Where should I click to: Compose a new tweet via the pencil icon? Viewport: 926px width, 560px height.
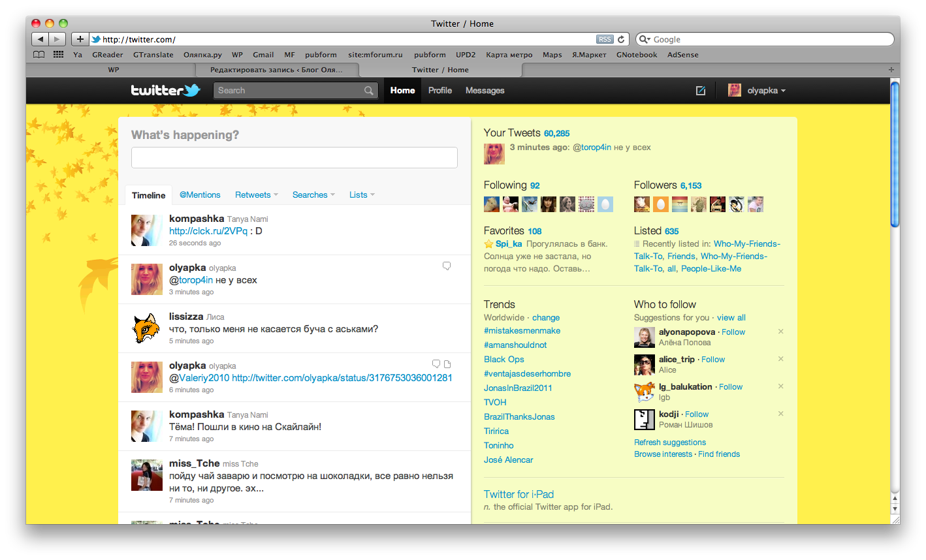[x=701, y=91]
